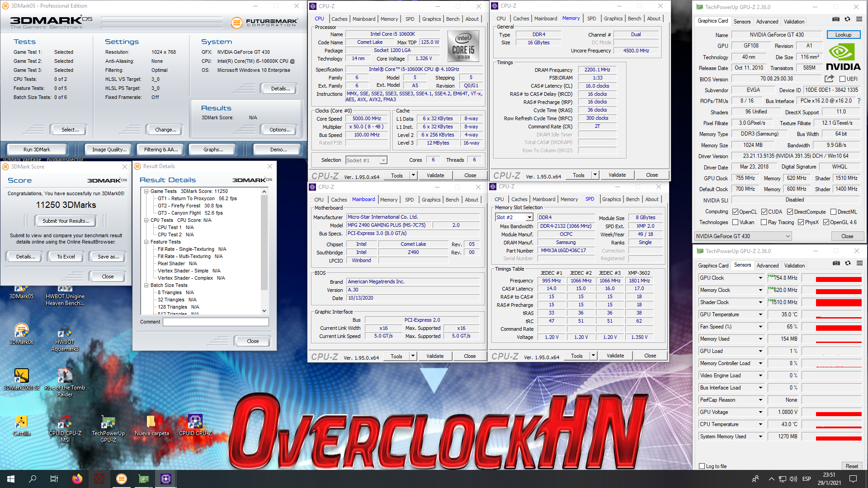Image resolution: width=868 pixels, height=488 pixels.
Task: Collapse Feature Tests tree node
Action: tap(146, 242)
